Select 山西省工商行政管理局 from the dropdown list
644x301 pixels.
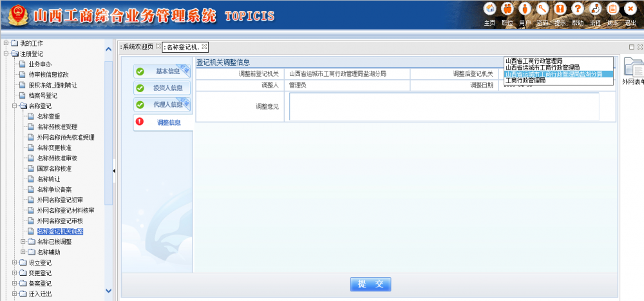558,61
